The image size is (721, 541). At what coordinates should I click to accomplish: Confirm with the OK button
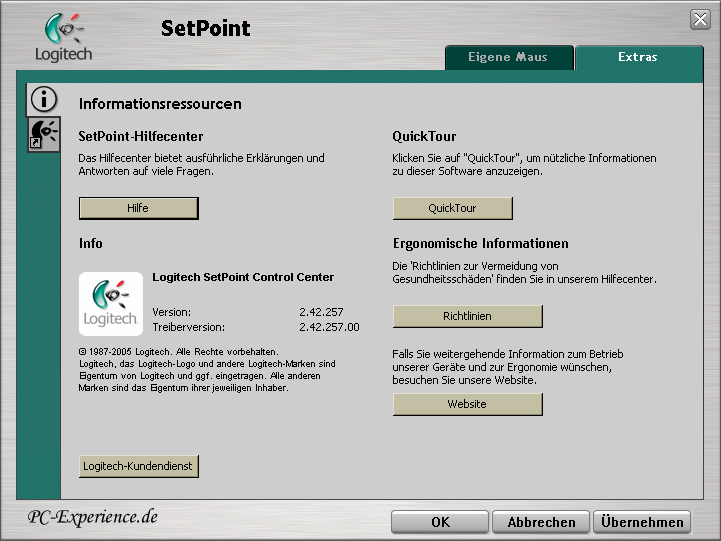tap(440, 522)
